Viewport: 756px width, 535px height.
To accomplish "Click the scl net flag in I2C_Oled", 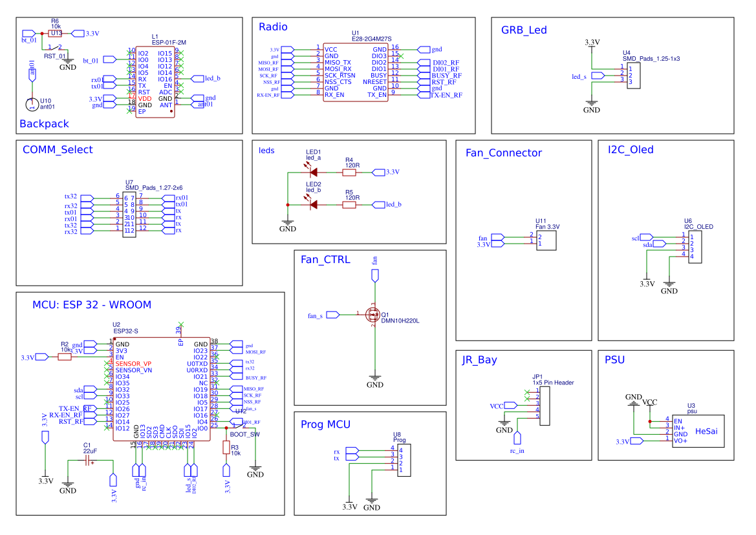I will [647, 237].
